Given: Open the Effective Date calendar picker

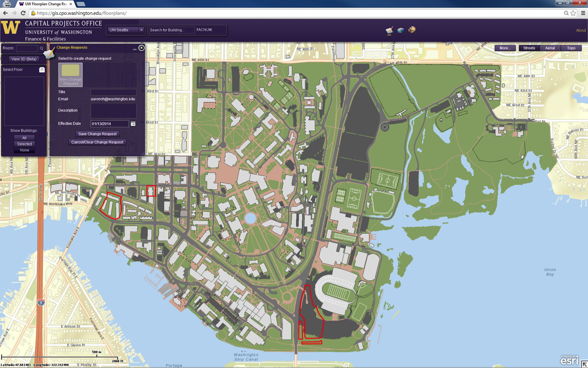Looking at the screenshot, I should [133, 124].
